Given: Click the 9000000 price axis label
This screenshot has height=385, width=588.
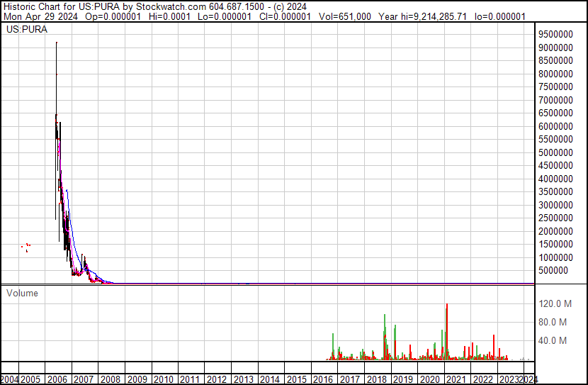Looking at the screenshot, I should pos(555,48).
